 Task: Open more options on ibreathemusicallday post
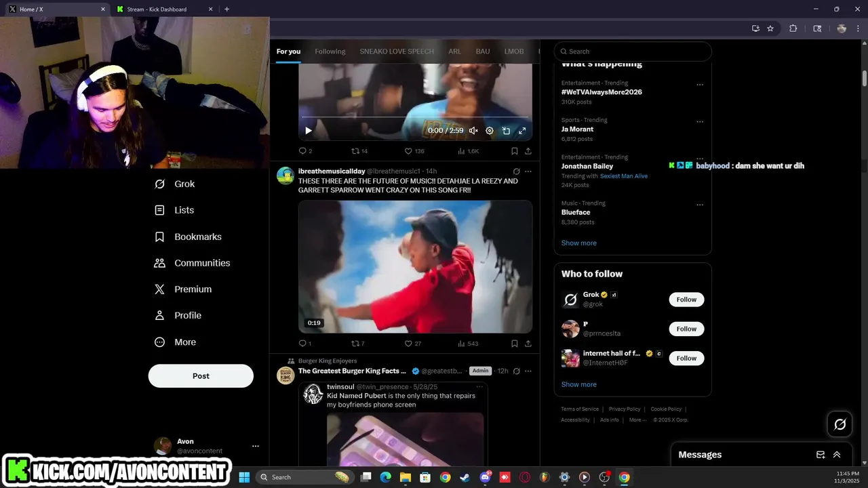click(528, 171)
